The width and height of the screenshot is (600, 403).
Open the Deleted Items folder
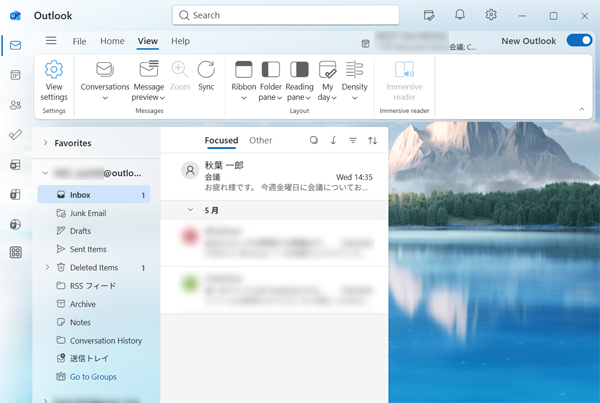click(x=94, y=268)
